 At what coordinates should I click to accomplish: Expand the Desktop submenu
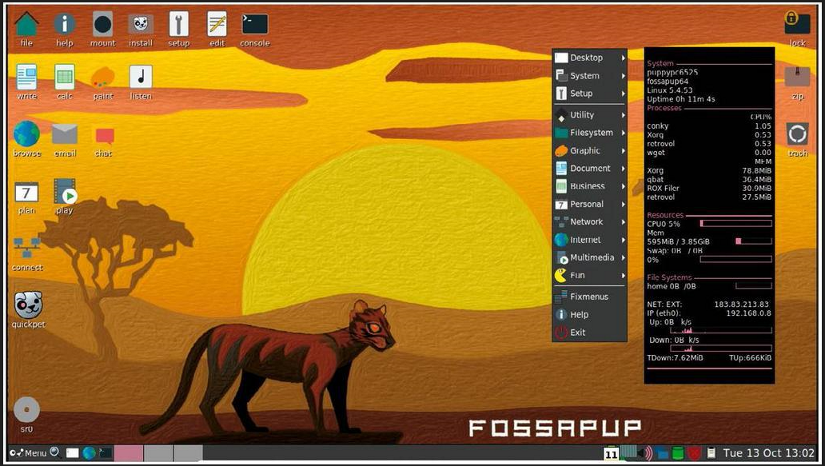(590, 58)
